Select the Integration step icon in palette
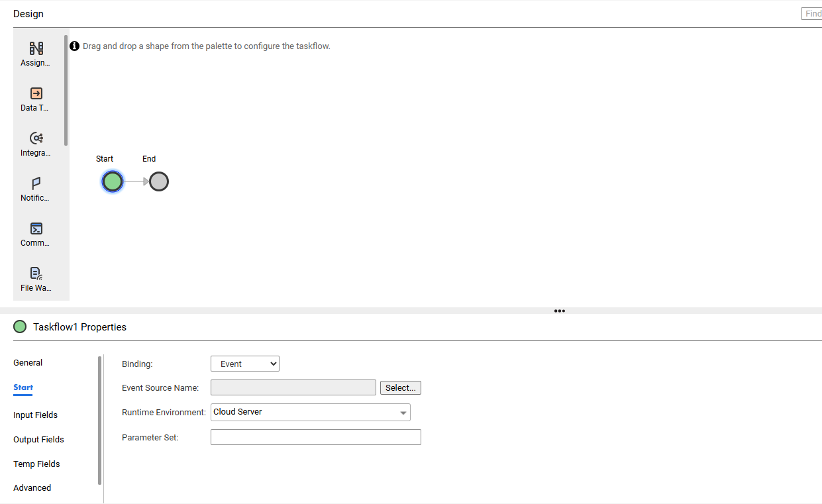Image resolution: width=822 pixels, height=504 pixels. 36,138
